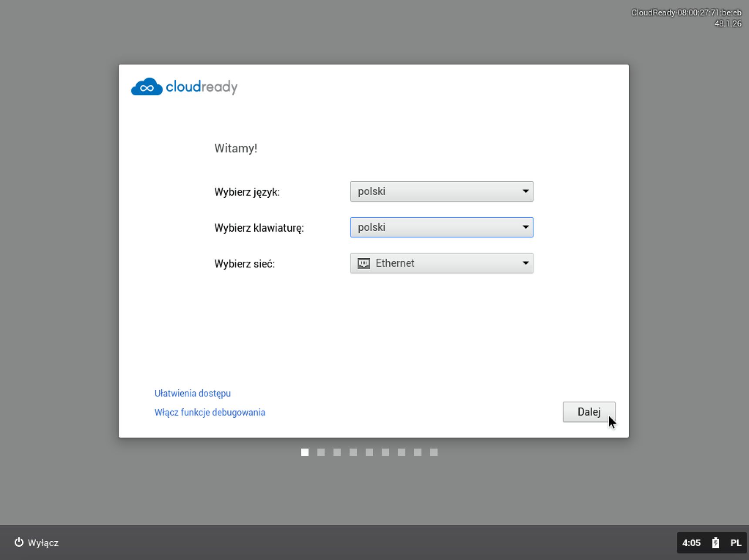The width and height of the screenshot is (749, 560).
Task: Open the Ułatwienia dostępu link
Action: (x=192, y=393)
